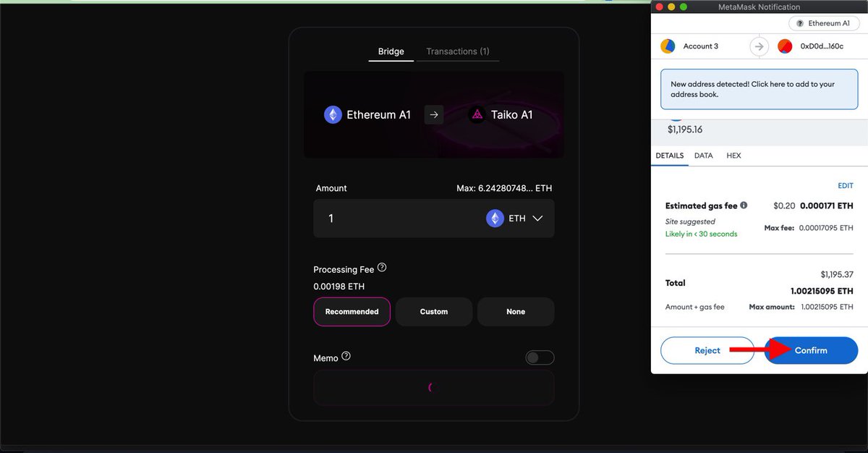Select the None processing fee option
The image size is (868, 453).
click(516, 312)
